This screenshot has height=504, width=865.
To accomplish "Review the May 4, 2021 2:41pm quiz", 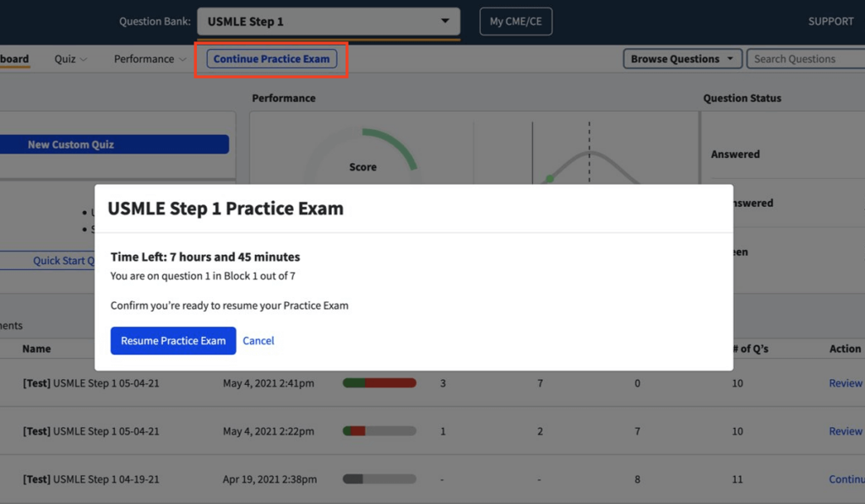I will point(846,383).
